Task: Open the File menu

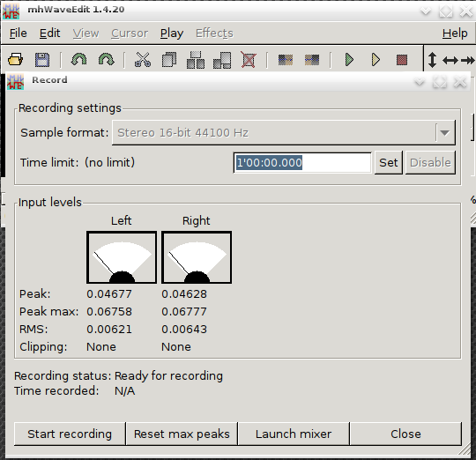Action: [x=19, y=33]
